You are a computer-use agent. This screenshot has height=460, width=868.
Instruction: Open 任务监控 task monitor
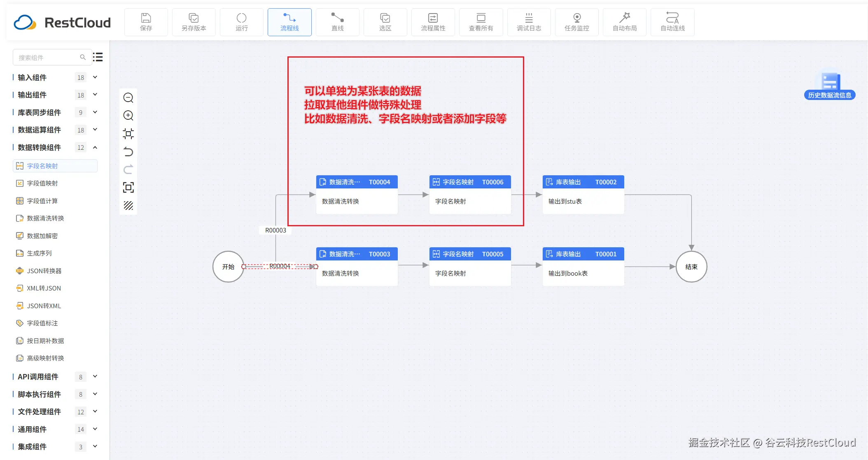[577, 22]
